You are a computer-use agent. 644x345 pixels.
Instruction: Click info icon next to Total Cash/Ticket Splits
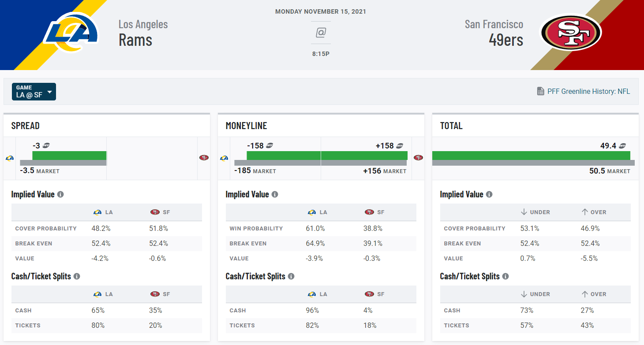click(x=505, y=276)
